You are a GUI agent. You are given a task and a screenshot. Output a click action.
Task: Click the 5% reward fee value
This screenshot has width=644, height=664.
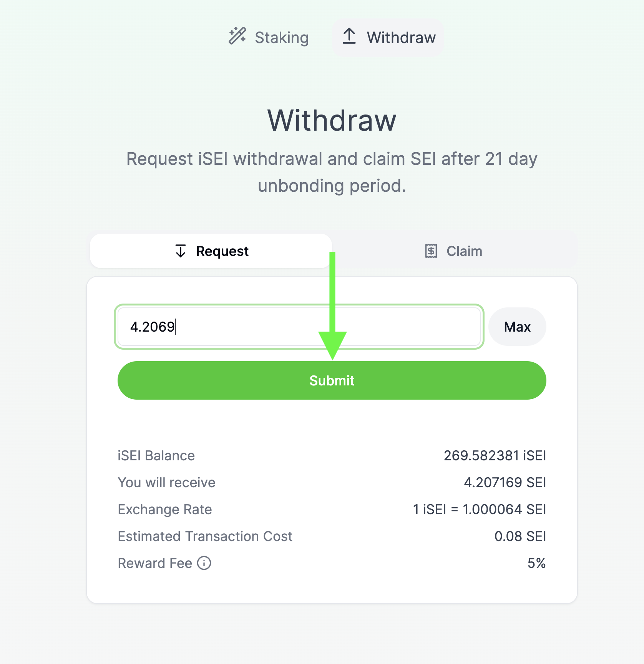coord(536,563)
